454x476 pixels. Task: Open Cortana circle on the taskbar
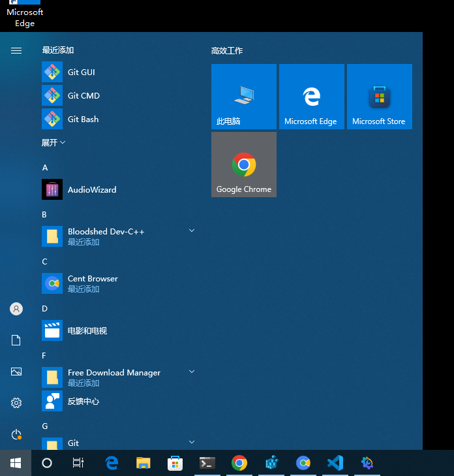pyautogui.click(x=47, y=463)
